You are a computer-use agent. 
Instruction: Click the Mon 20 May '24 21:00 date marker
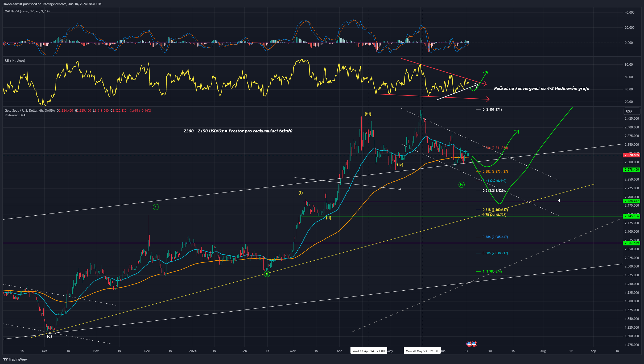point(422,351)
